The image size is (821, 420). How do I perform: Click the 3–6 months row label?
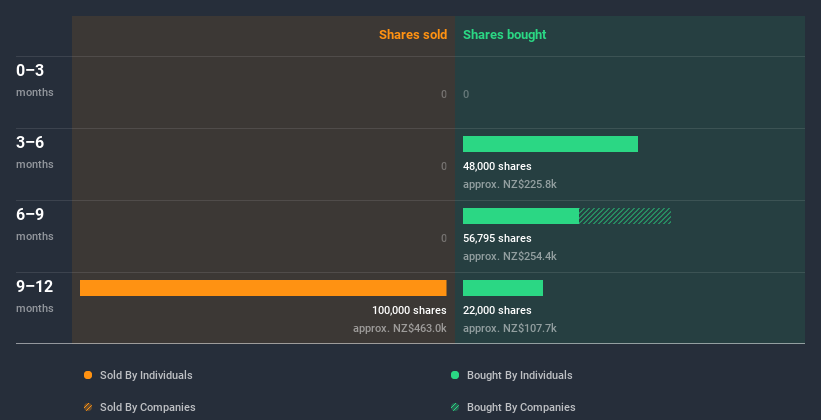coord(35,152)
